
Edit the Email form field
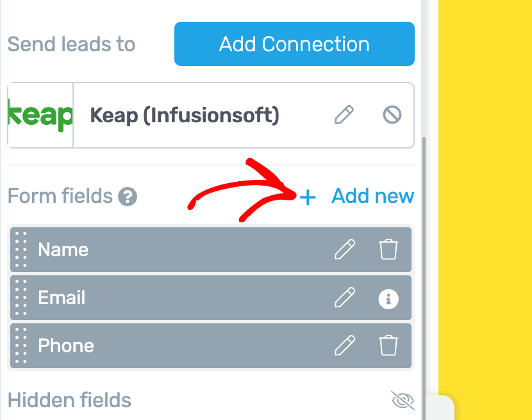345,298
